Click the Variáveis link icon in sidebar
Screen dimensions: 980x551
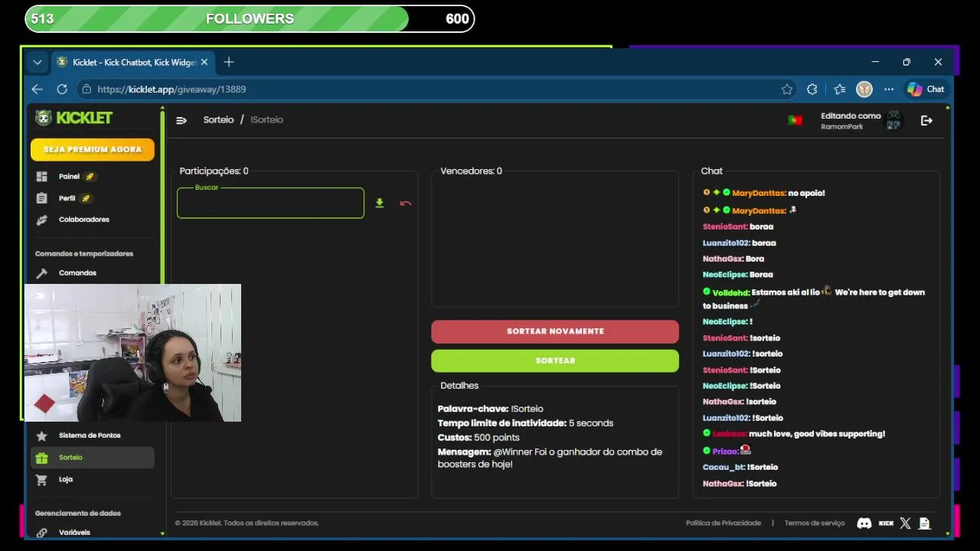point(41,533)
